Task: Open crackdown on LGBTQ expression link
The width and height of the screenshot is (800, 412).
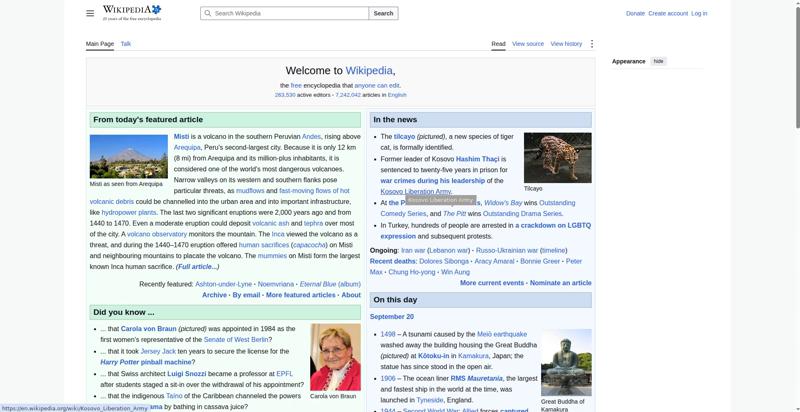Action: [486, 230]
